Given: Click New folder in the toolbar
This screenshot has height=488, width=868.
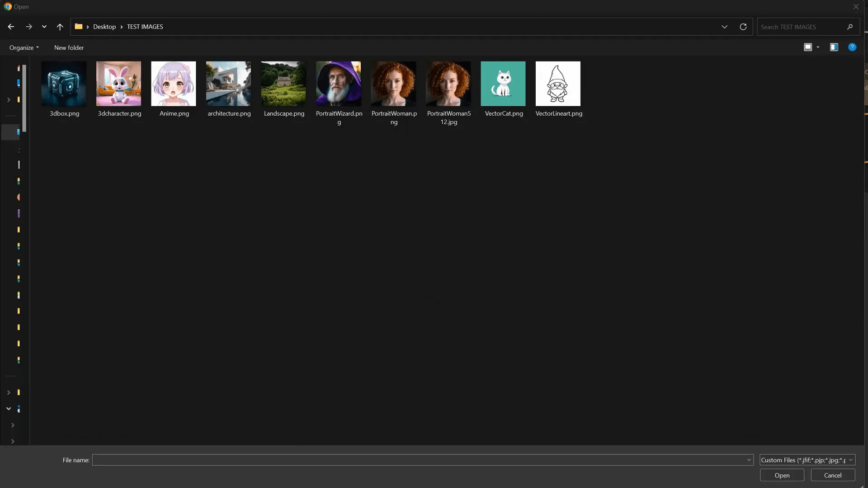Looking at the screenshot, I should coord(69,47).
